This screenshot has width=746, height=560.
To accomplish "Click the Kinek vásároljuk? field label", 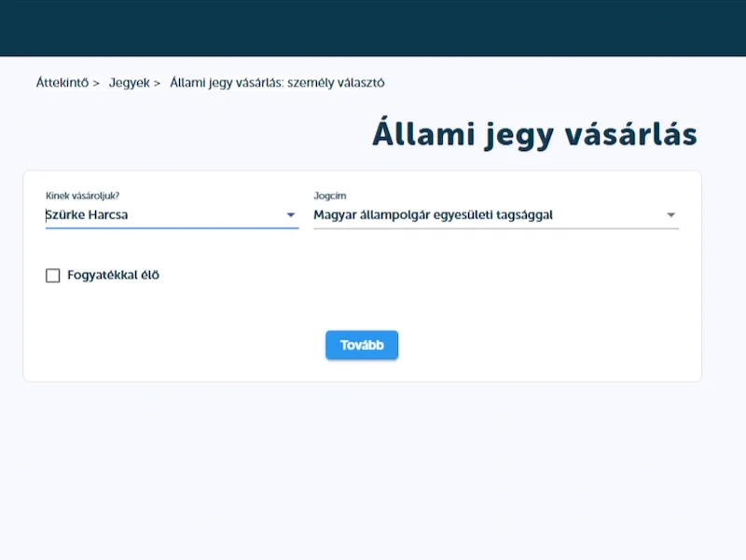I will tap(83, 196).
